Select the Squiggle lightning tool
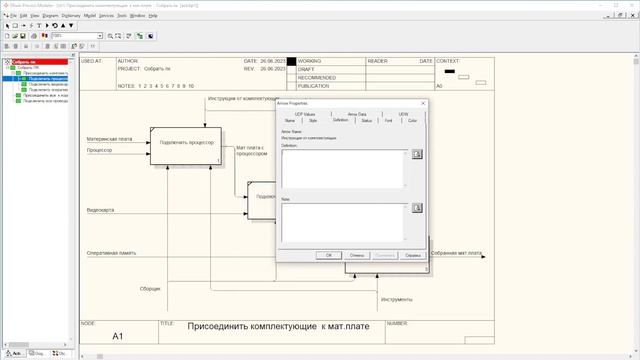Screen dimensions: 640x360 point(31,26)
